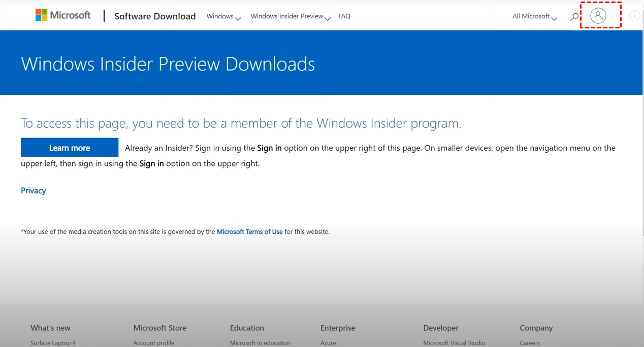Image resolution: width=644 pixels, height=347 pixels.
Task: Expand the Windows Insider Preview menu
Action: coord(291,17)
